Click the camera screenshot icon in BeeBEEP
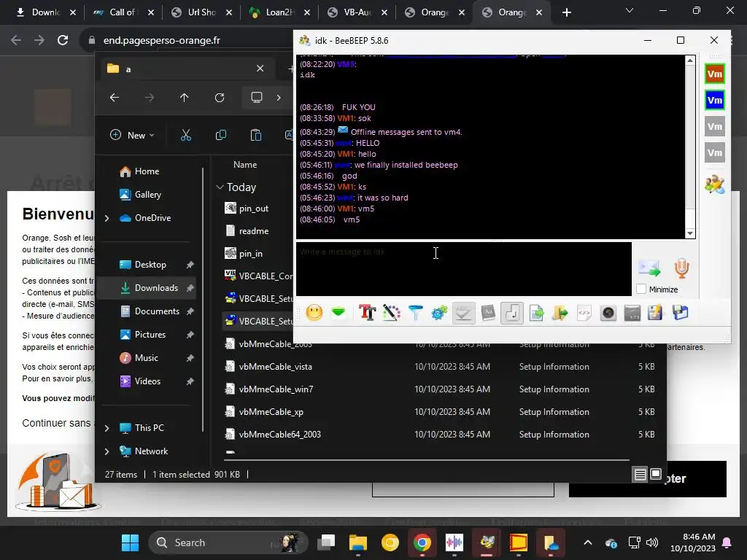The image size is (747, 560). coord(608,313)
